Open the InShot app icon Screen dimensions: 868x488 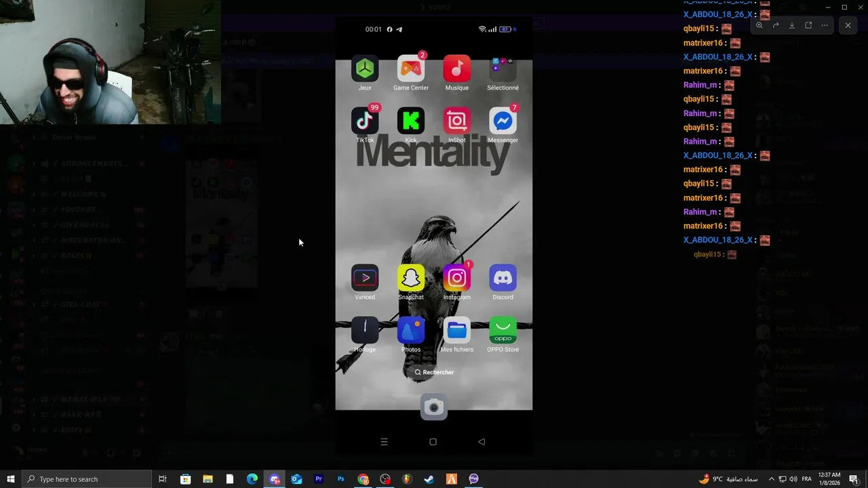pos(457,121)
